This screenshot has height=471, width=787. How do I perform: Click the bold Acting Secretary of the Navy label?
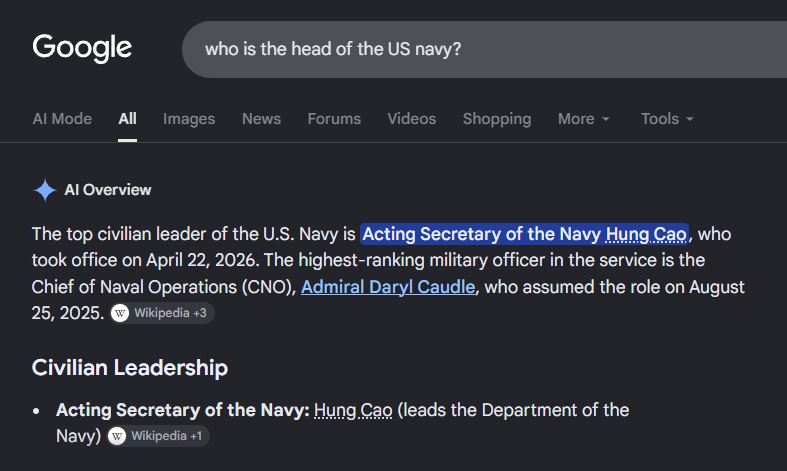click(x=183, y=410)
